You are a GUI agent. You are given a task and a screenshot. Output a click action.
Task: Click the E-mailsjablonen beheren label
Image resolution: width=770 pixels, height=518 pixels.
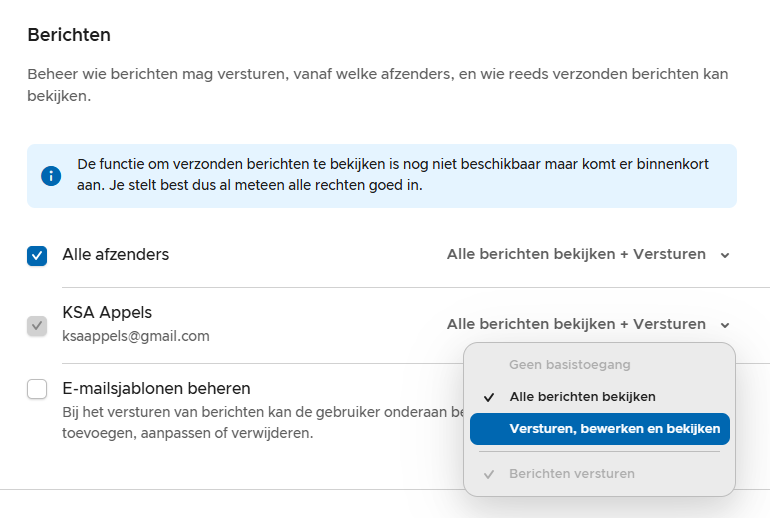pos(156,389)
